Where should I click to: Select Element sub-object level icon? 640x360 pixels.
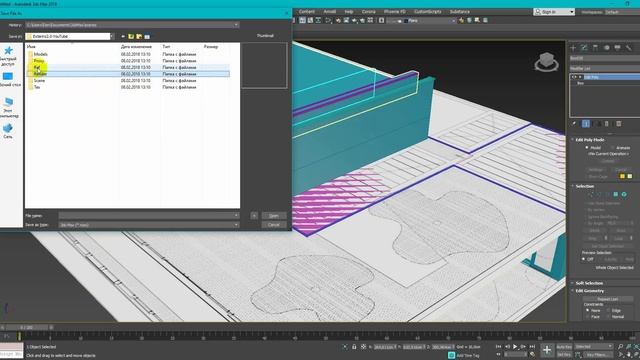[624, 194]
